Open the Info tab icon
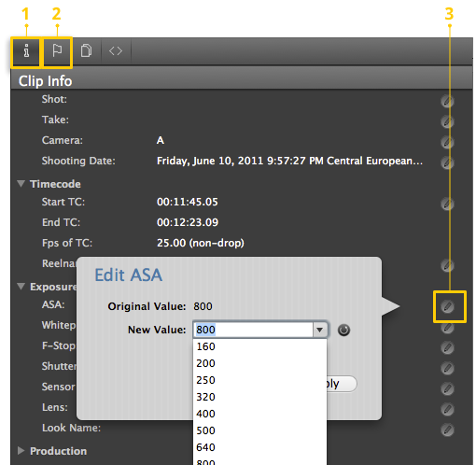The image size is (476, 465). (x=26, y=50)
